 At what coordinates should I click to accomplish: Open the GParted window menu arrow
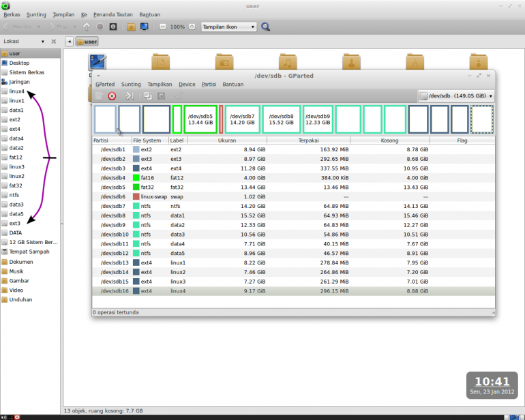tap(98, 76)
